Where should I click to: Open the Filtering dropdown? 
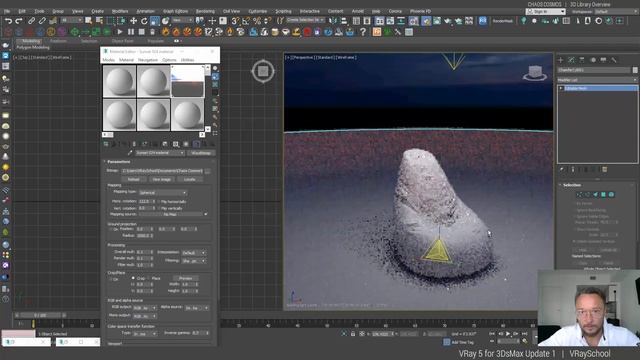point(193,260)
